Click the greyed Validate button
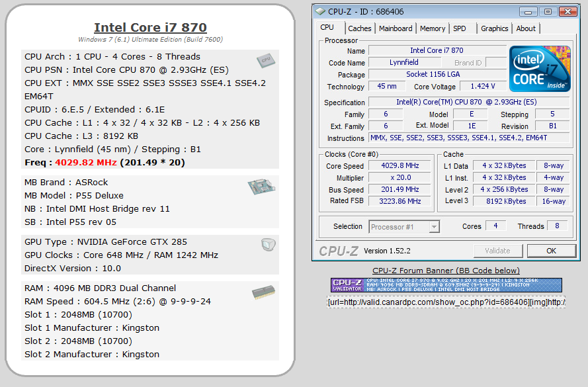This screenshot has height=387, width=588. coord(497,251)
